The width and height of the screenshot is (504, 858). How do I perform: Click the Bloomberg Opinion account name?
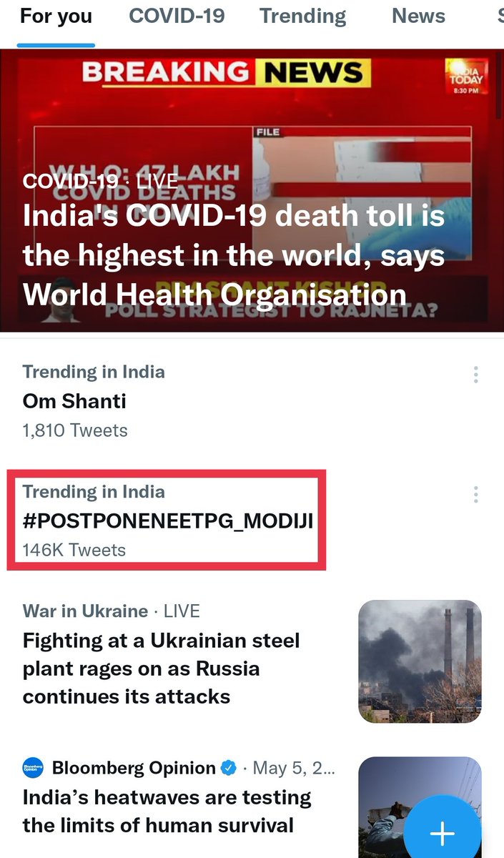134,768
